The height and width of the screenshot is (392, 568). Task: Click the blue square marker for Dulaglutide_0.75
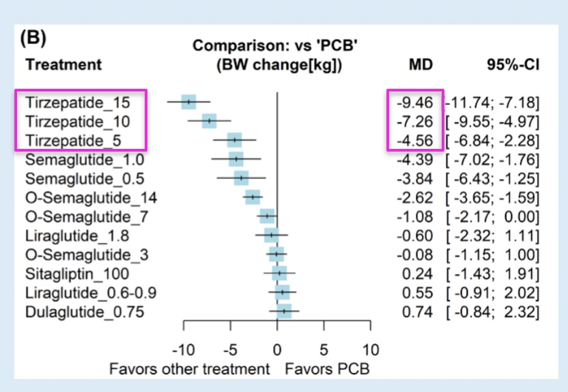click(x=284, y=312)
